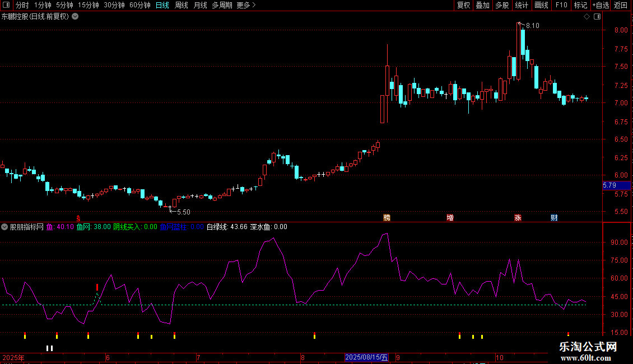The height and width of the screenshot is (364, 633).
Task: Click 返回 to go back
Action: click(x=621, y=5)
